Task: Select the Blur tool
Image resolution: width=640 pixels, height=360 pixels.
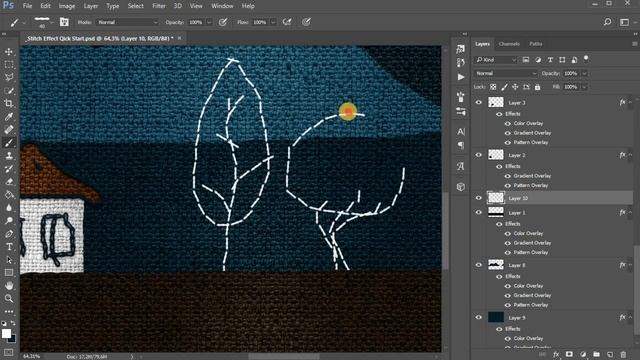Action: tap(9, 208)
